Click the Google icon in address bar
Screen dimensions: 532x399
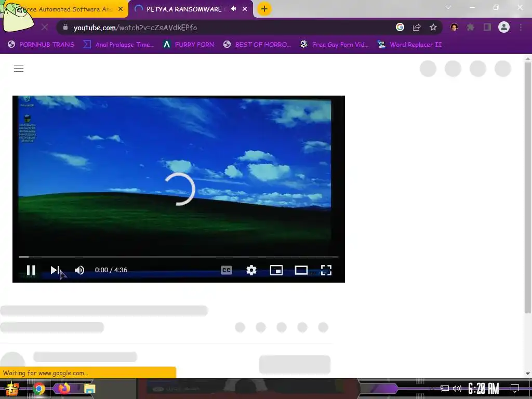(400, 27)
